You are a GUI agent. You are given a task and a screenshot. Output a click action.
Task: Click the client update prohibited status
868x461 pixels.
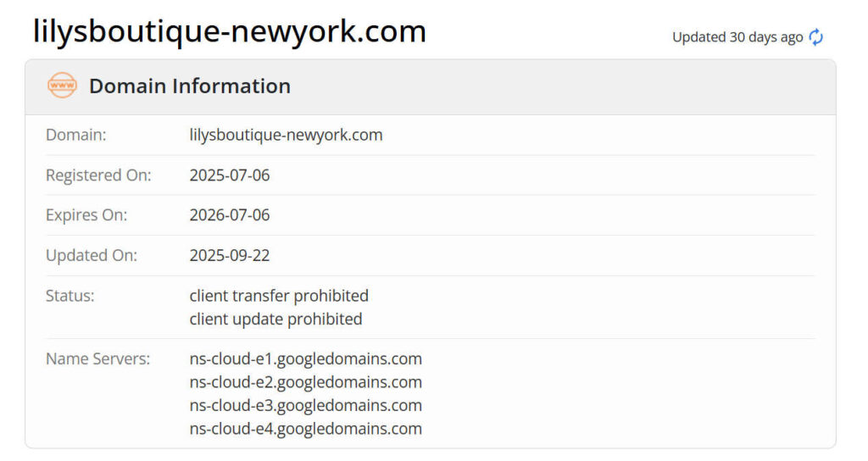pyautogui.click(x=275, y=319)
